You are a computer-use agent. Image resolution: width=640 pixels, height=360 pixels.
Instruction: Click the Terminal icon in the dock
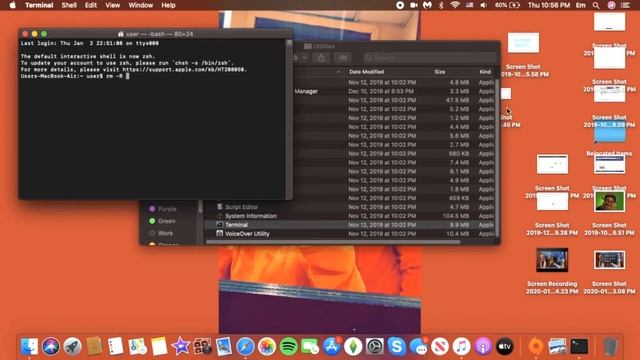579,347
